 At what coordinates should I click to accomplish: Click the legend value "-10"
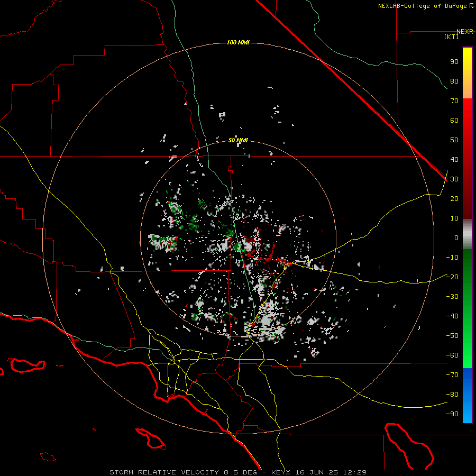(x=452, y=258)
